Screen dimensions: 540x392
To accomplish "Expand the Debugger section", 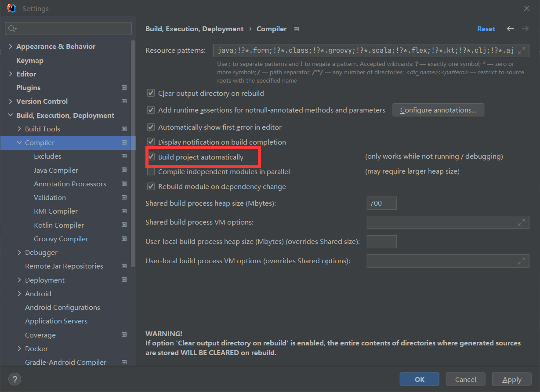I will click(x=19, y=253).
